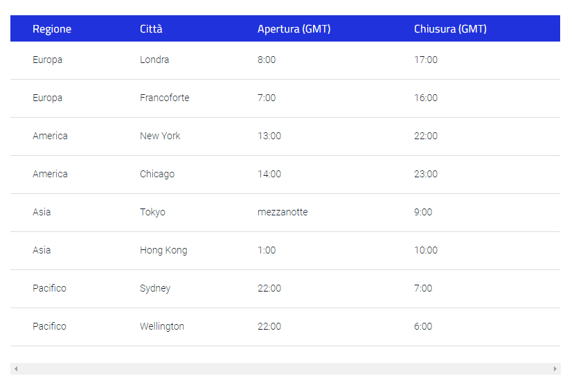Select the New York city cell
This screenshot has height=392, width=574.
coord(160,136)
